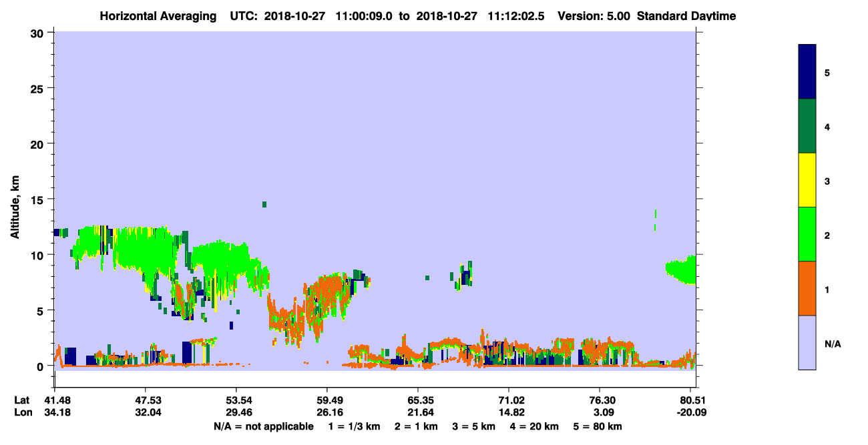868x445 pixels.
Task: Click the 'Lon' row label
Action: [22, 412]
